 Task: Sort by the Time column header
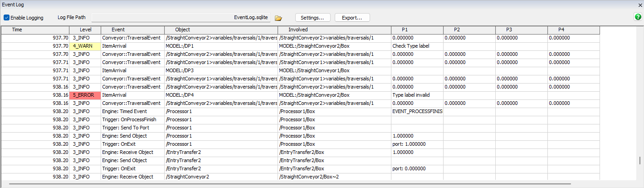click(17, 30)
